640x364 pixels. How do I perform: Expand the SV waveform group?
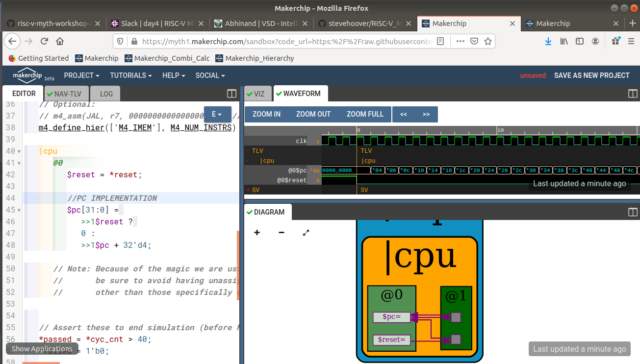(248, 190)
